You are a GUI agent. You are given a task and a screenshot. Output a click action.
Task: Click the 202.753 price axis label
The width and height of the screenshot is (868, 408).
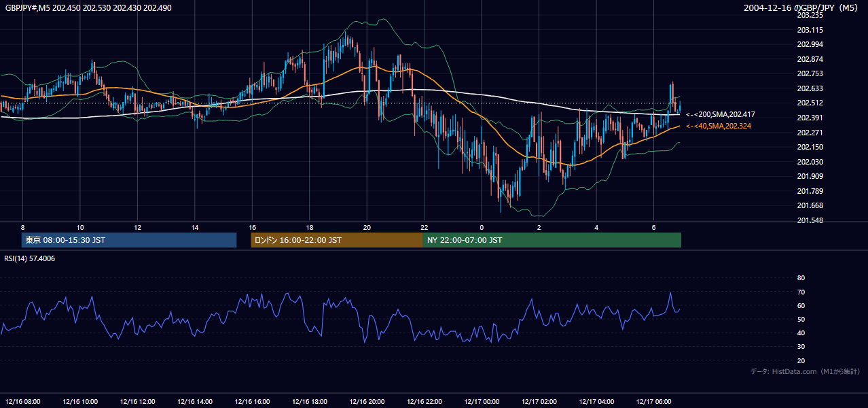[x=810, y=73]
